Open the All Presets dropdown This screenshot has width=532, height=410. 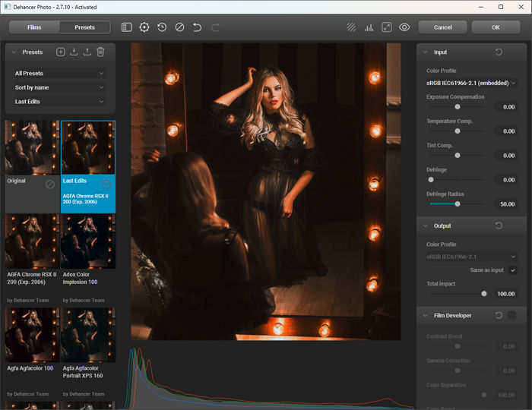click(x=59, y=74)
